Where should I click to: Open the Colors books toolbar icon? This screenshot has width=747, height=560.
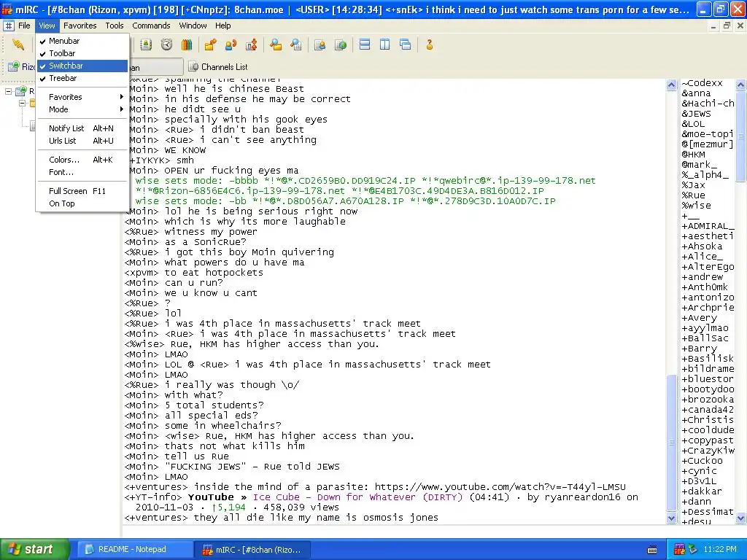coord(187,44)
